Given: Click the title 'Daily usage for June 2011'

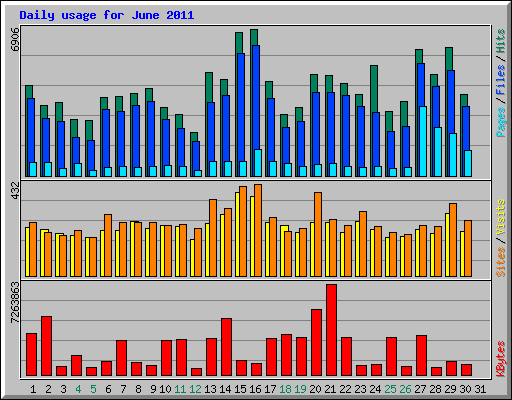Looking at the screenshot, I should pos(107,15).
